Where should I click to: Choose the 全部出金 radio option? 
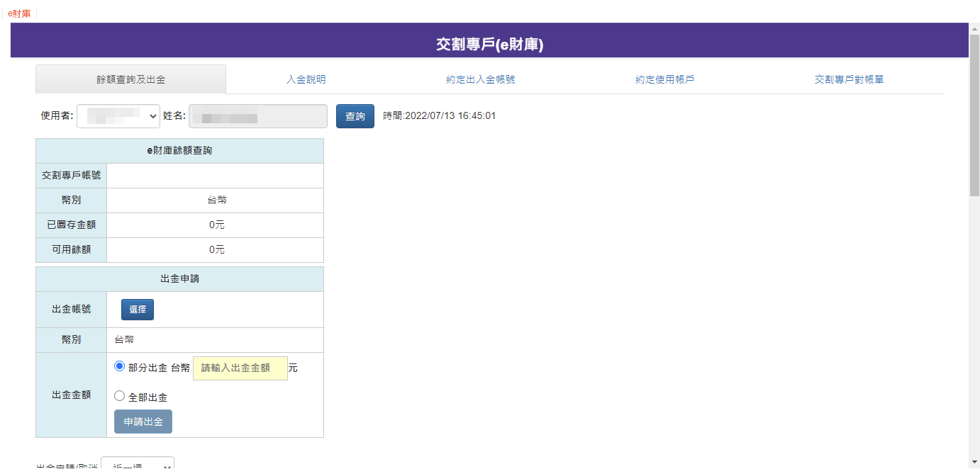click(120, 396)
